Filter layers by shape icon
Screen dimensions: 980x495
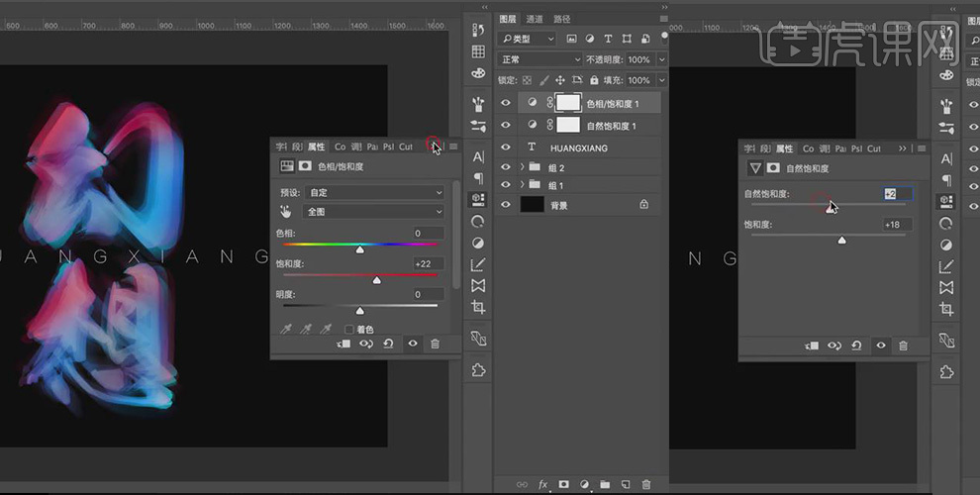click(627, 39)
